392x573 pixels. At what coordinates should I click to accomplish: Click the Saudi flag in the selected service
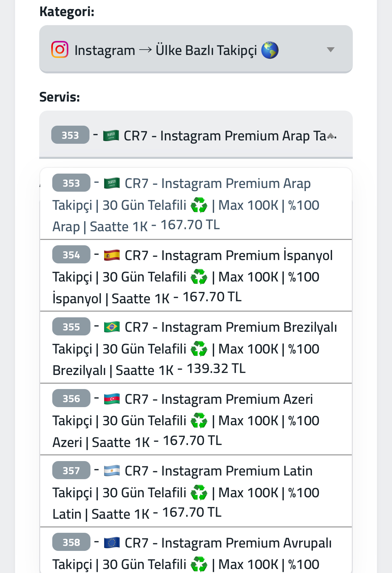(x=111, y=136)
